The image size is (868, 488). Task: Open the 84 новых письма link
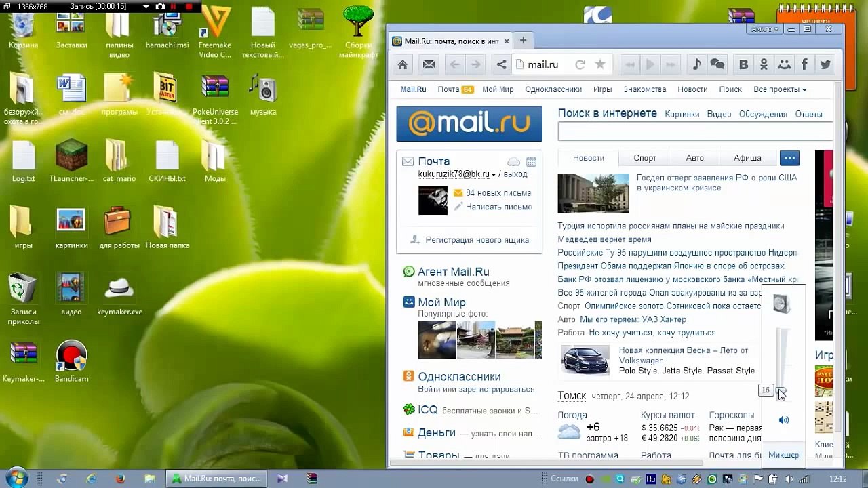[x=498, y=193]
